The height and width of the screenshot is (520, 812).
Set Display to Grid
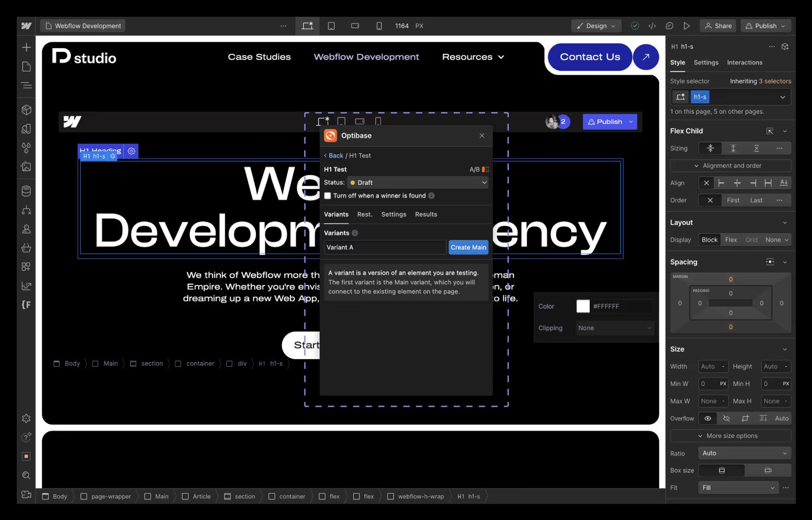(x=752, y=240)
